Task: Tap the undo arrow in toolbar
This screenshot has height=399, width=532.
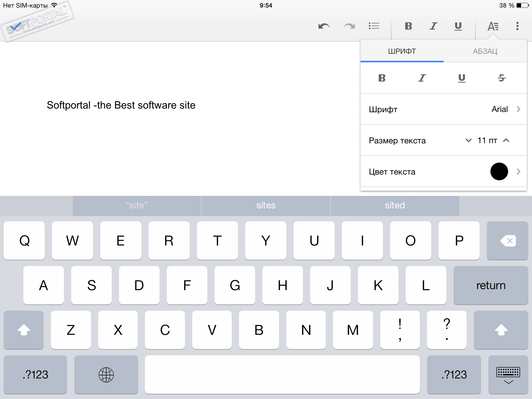Action: (x=324, y=26)
